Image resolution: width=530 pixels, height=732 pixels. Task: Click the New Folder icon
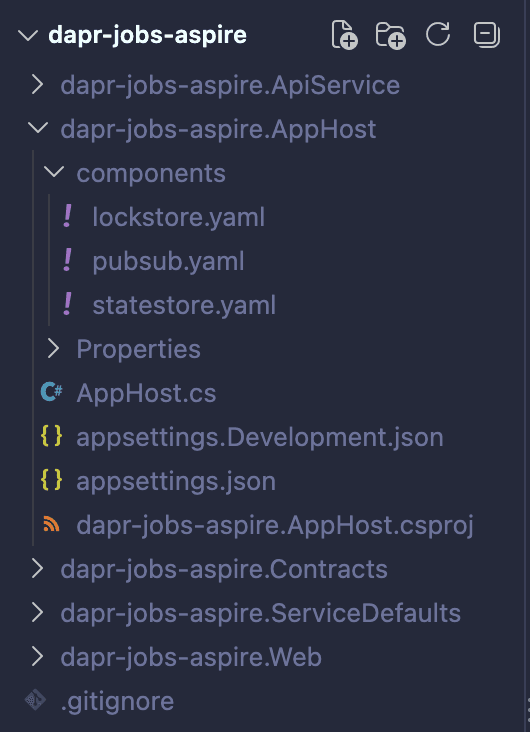point(391,35)
